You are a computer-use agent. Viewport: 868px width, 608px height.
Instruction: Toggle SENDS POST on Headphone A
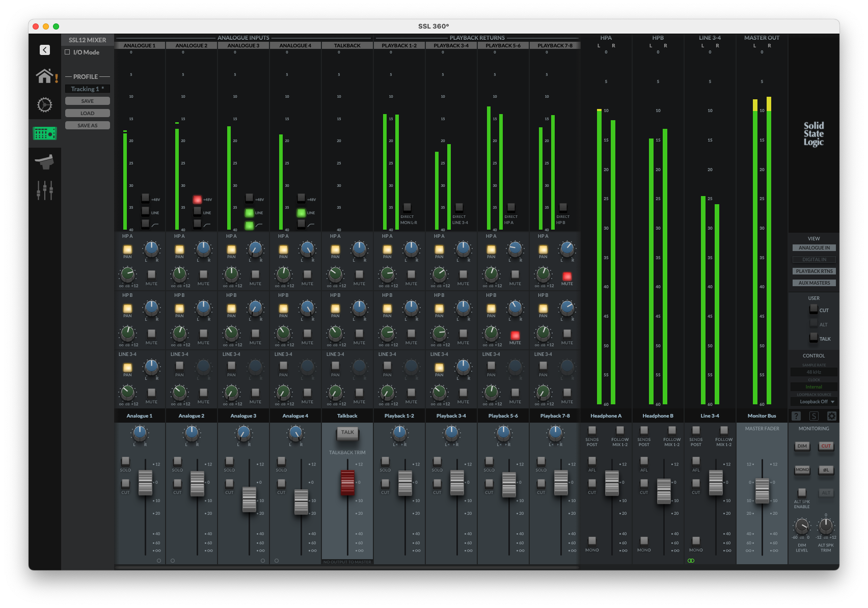point(592,430)
